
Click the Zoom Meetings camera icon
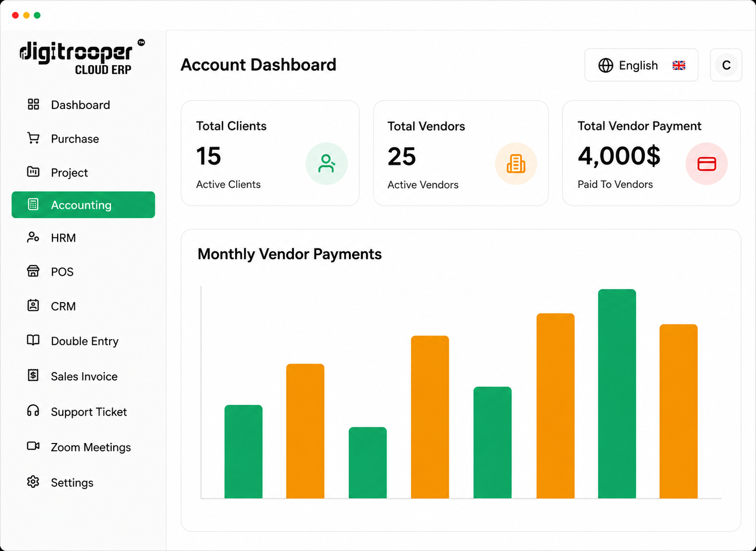[x=33, y=446]
